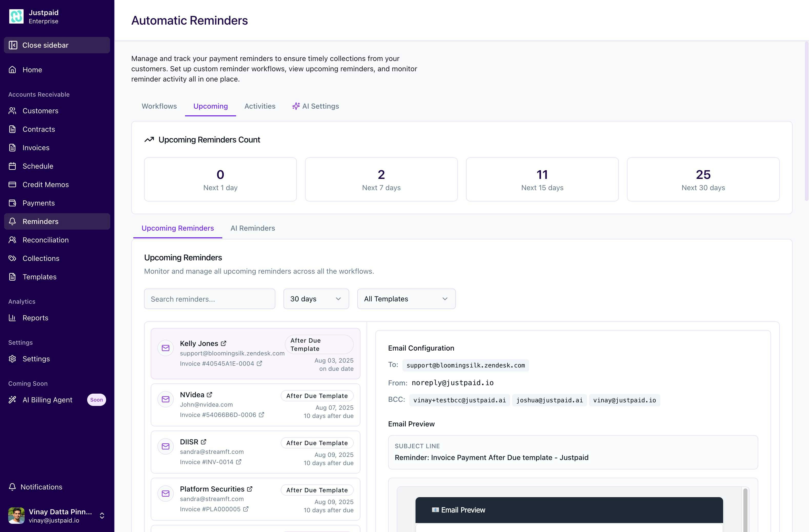This screenshot has height=532, width=809.
Task: Open the Invoices section from sidebar
Action: point(36,147)
